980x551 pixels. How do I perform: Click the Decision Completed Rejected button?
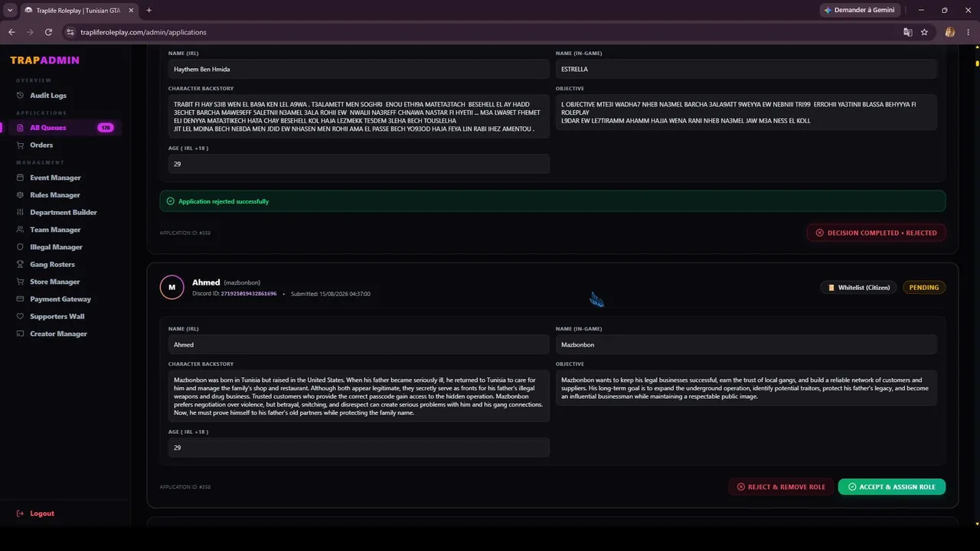click(877, 233)
